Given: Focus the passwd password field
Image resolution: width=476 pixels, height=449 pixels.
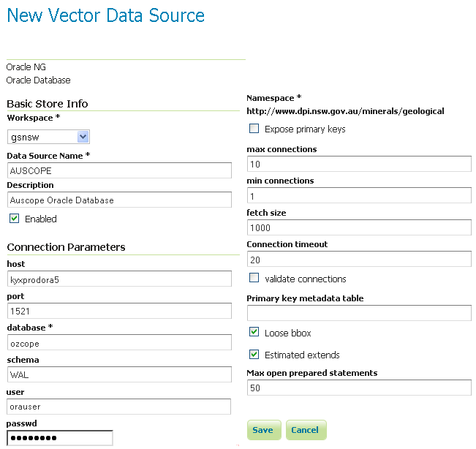Looking at the screenshot, I should point(60,438).
